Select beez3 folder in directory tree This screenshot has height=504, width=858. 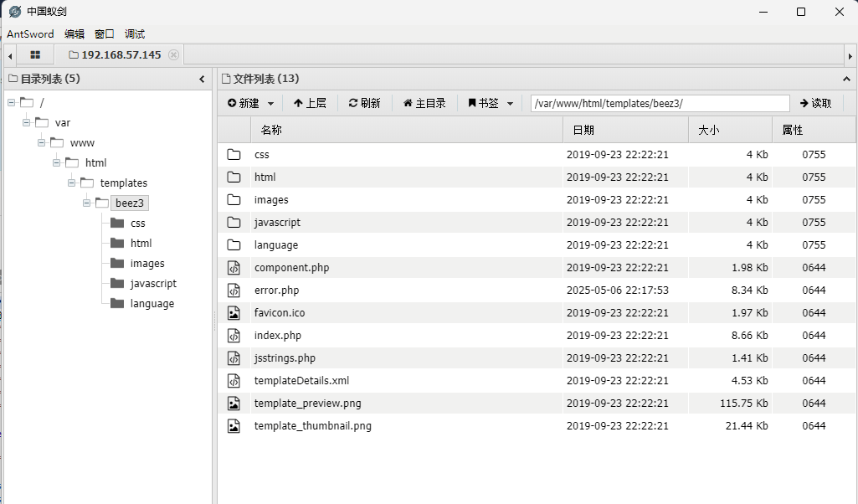130,203
